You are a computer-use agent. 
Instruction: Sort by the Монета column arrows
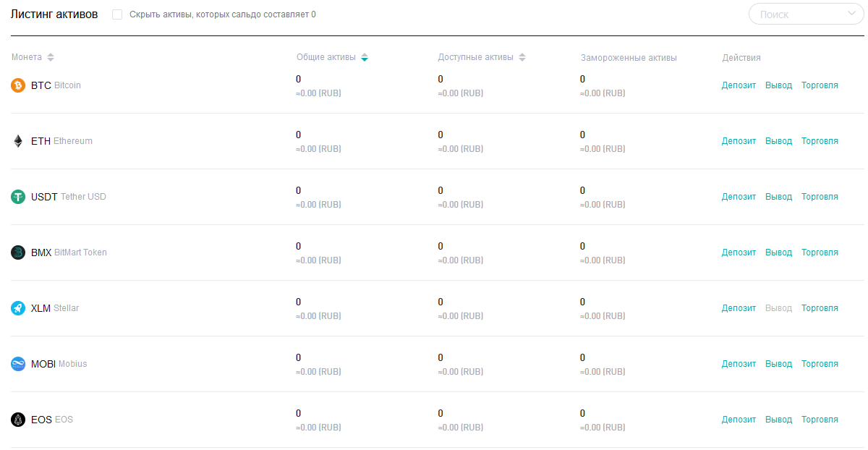pyautogui.click(x=51, y=58)
